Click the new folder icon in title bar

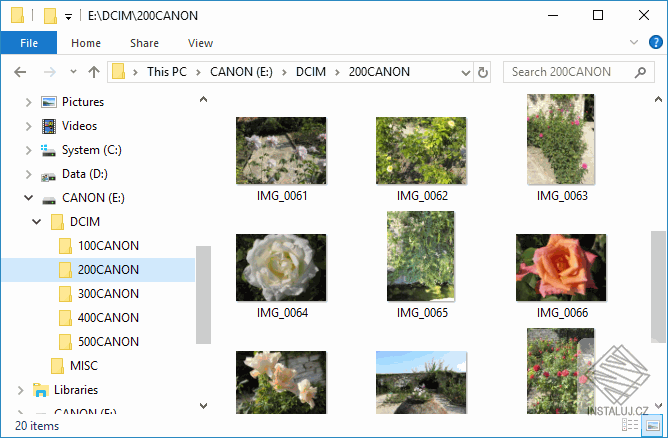click(50, 16)
